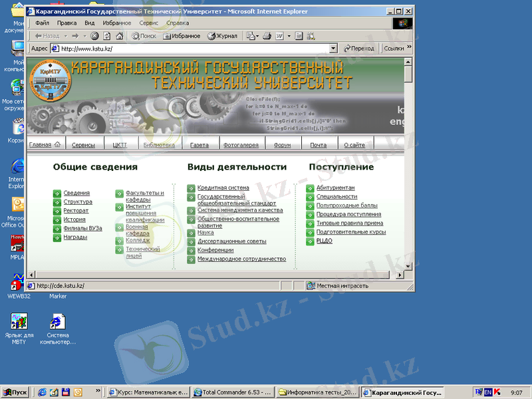Click the Переход go button
532x399 pixels.
pos(359,49)
